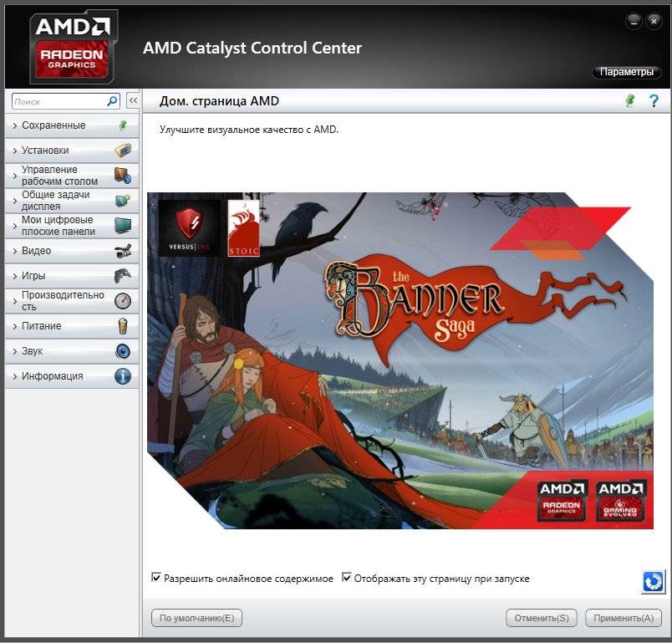Click the green pin icon in page header

point(630,100)
